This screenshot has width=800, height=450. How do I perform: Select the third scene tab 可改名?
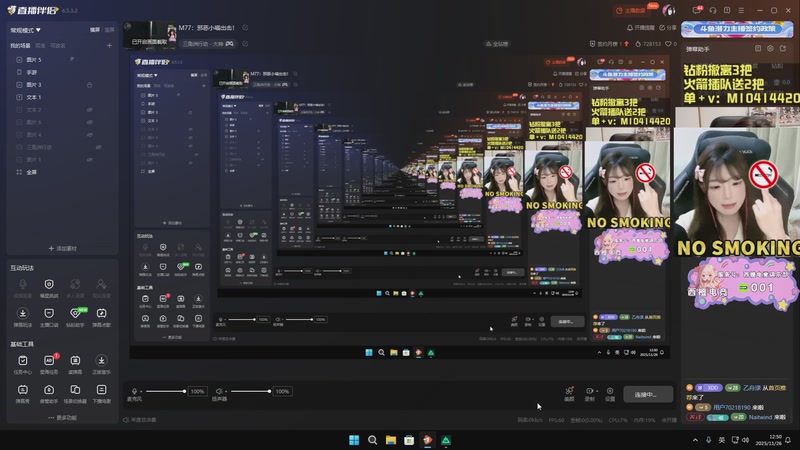pos(58,45)
